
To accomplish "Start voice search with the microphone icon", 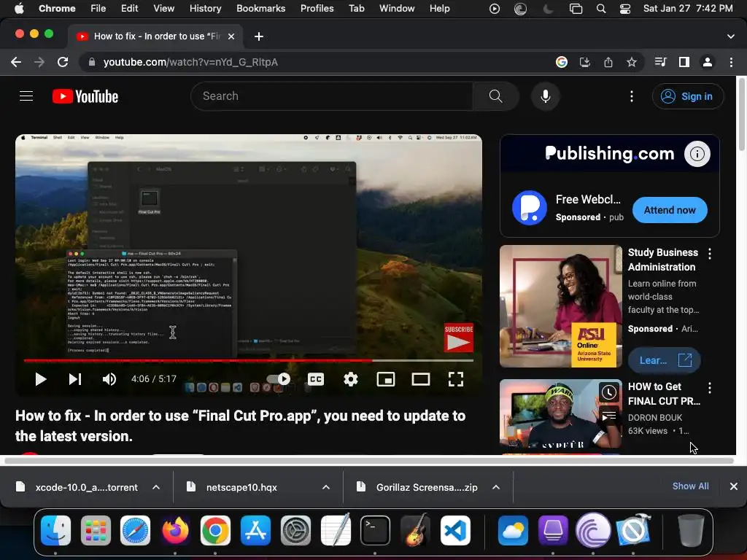I will tap(546, 96).
